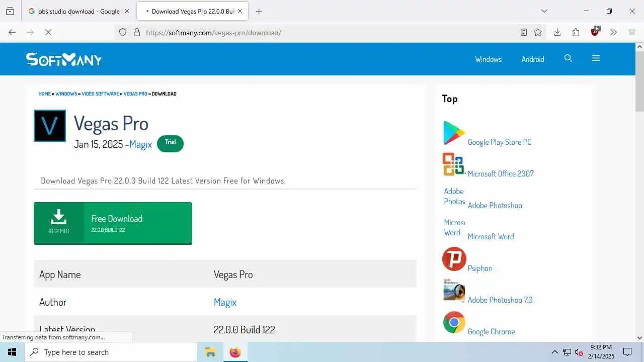This screenshot has width=644, height=362.
Task: Open the Google Play Store PC link
Action: (x=500, y=142)
